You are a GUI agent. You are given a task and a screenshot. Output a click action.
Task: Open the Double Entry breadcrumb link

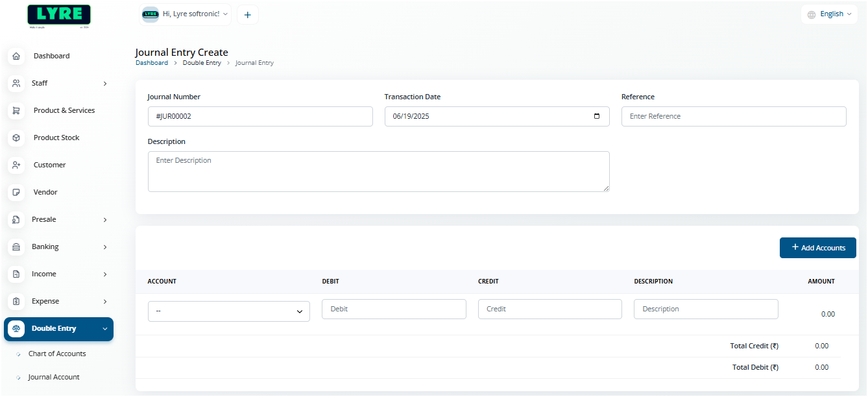pyautogui.click(x=202, y=62)
